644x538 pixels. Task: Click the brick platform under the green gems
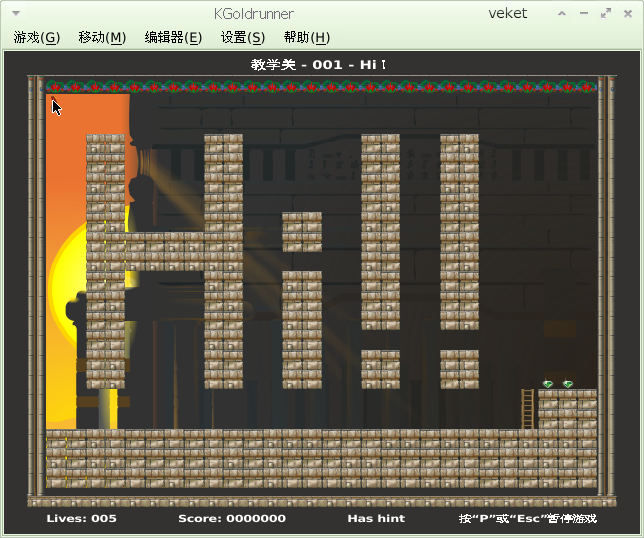(x=568, y=409)
